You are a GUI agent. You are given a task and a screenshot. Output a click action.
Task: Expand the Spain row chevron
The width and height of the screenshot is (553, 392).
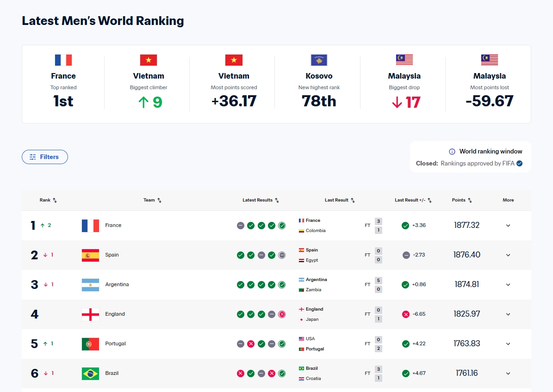point(508,255)
